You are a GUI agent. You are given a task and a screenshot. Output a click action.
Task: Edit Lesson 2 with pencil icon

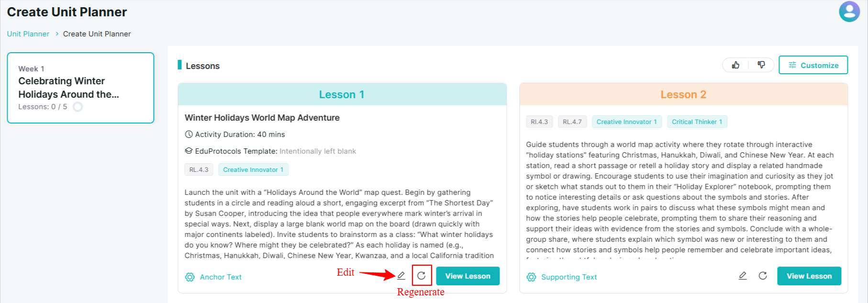pyautogui.click(x=743, y=276)
